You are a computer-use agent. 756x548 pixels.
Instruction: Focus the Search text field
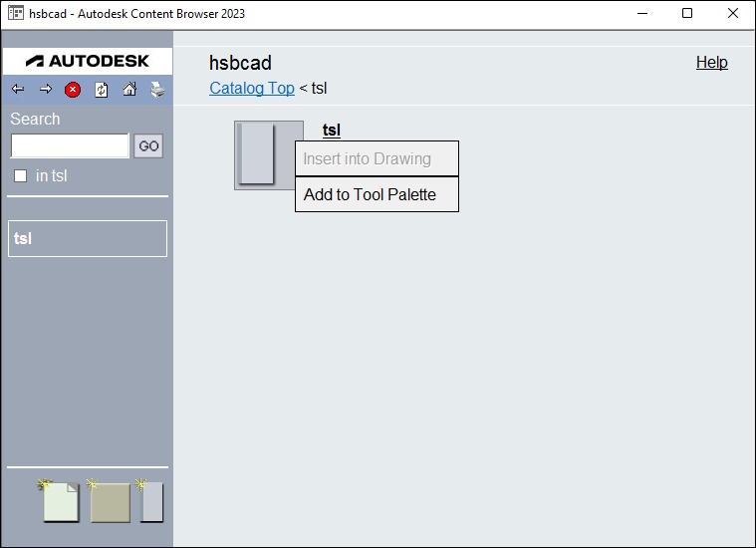click(71, 145)
